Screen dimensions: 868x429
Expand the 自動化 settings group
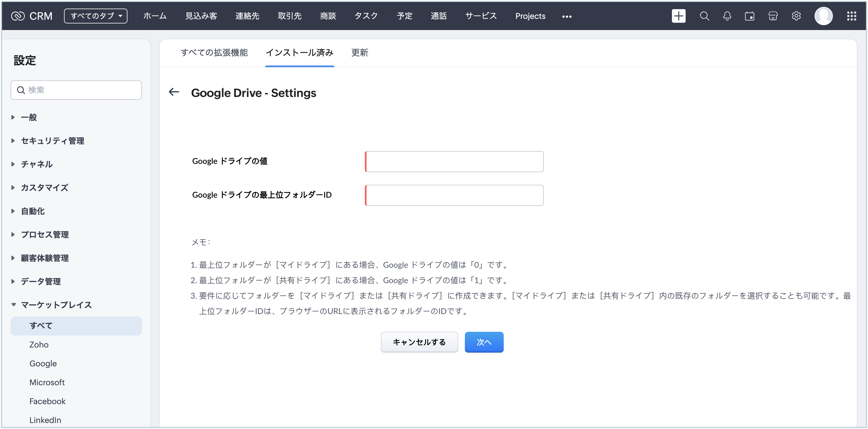tap(33, 211)
